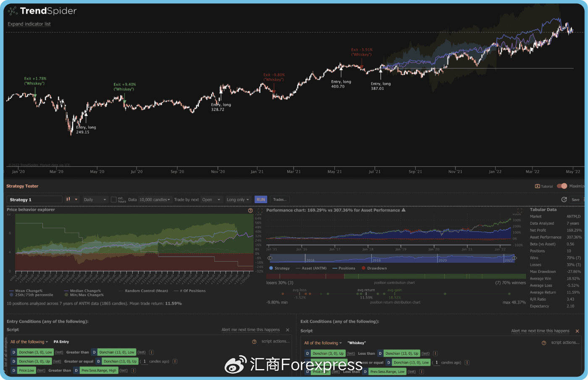The width and height of the screenshot is (588, 380).
Task: Click the Tutorial link
Action: pos(547,186)
